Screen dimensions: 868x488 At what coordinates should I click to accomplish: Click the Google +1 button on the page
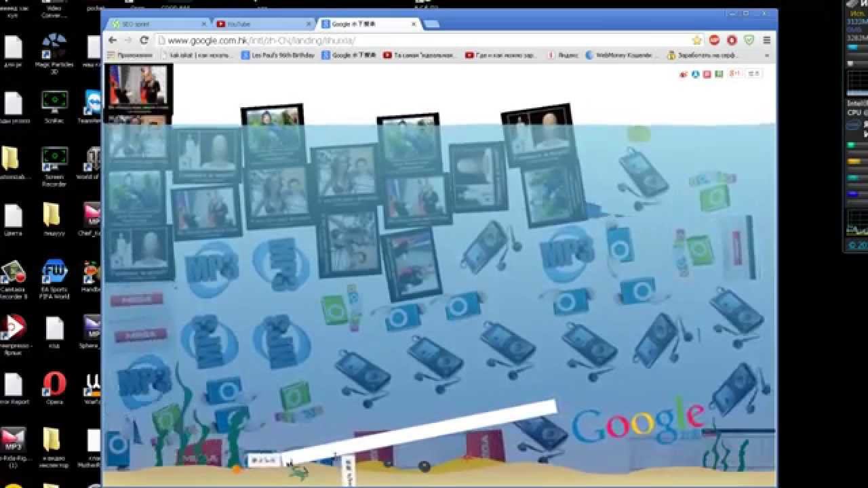click(735, 74)
